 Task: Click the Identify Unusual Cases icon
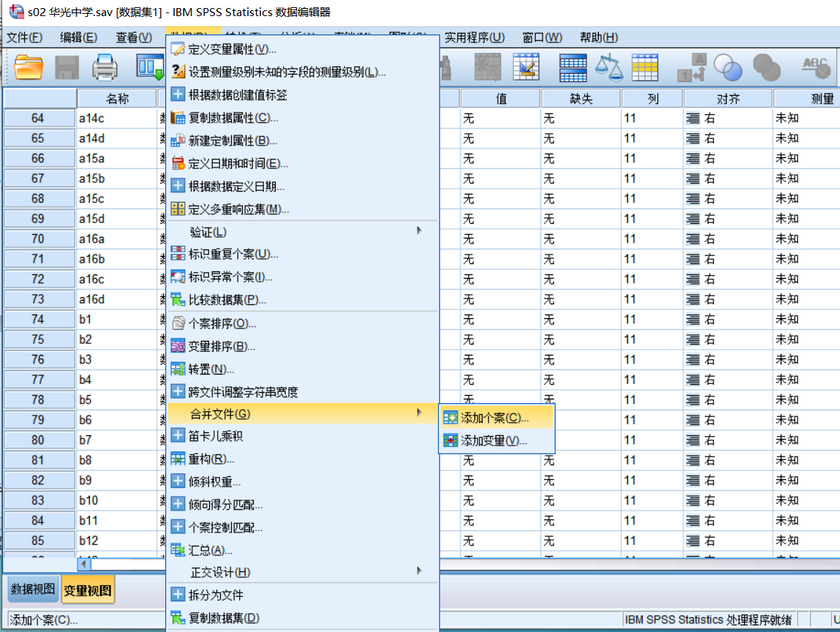[178, 276]
